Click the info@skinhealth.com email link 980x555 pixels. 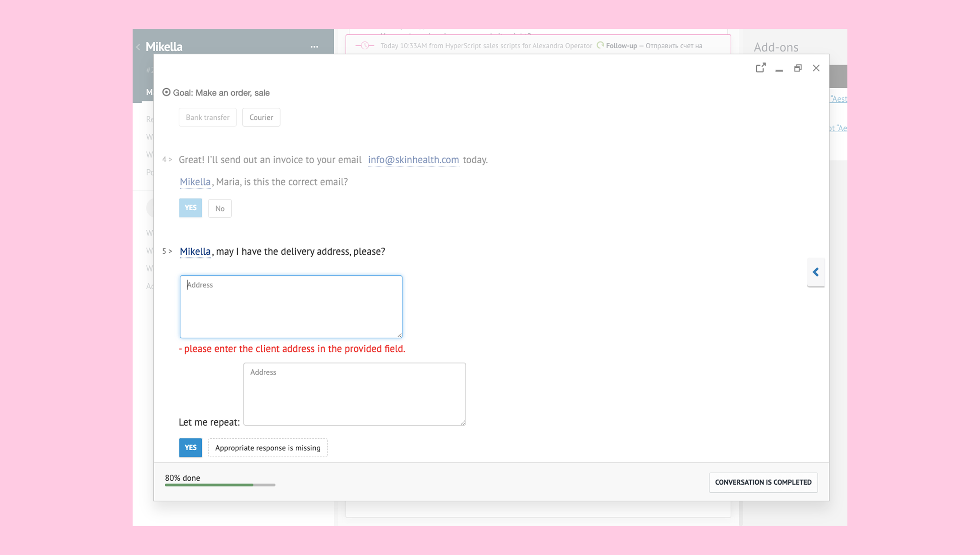pos(413,160)
